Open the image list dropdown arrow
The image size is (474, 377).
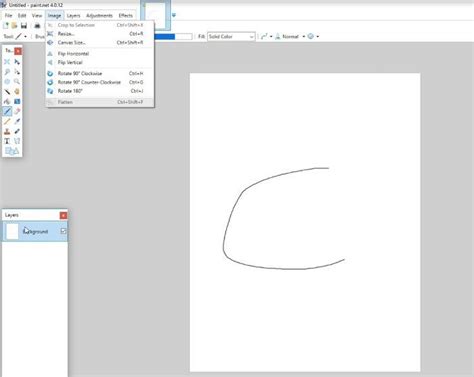coord(174,15)
